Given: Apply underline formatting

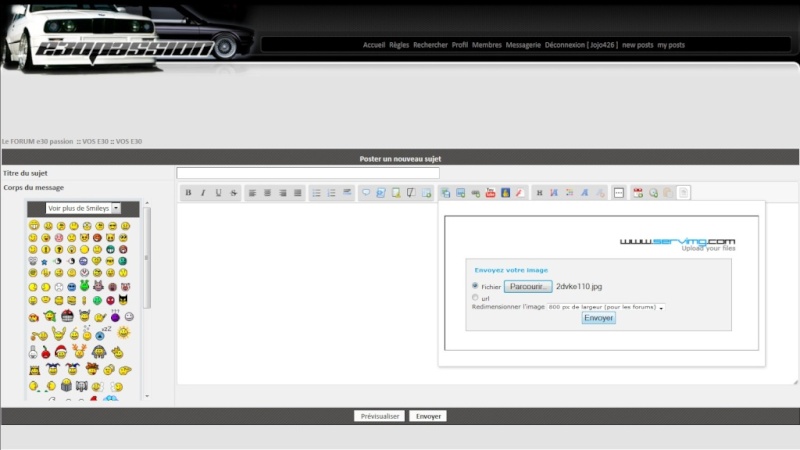Looking at the screenshot, I should pyautogui.click(x=218, y=192).
